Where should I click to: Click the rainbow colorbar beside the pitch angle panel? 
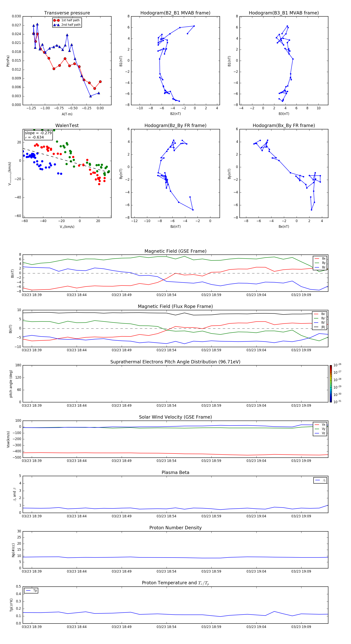pyautogui.click(x=331, y=384)
